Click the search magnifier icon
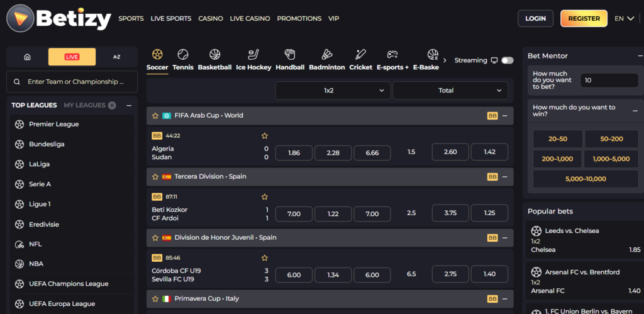 [x=17, y=82]
